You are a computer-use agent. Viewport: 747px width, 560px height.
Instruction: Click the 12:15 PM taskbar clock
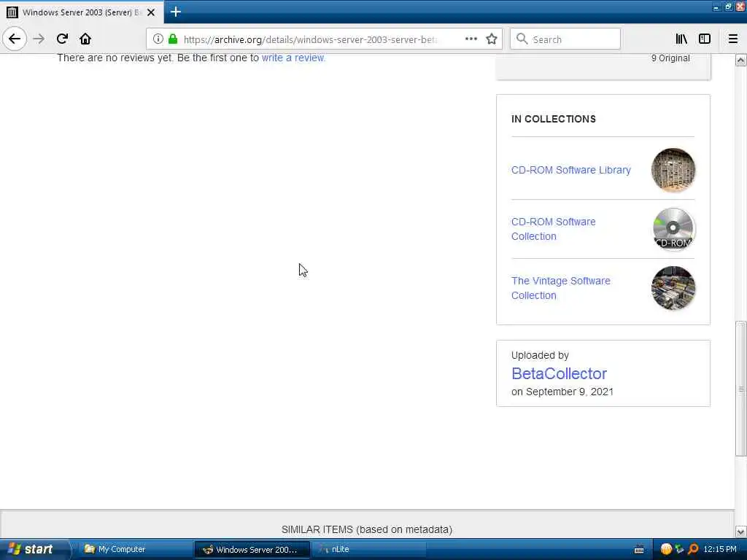tap(720, 550)
